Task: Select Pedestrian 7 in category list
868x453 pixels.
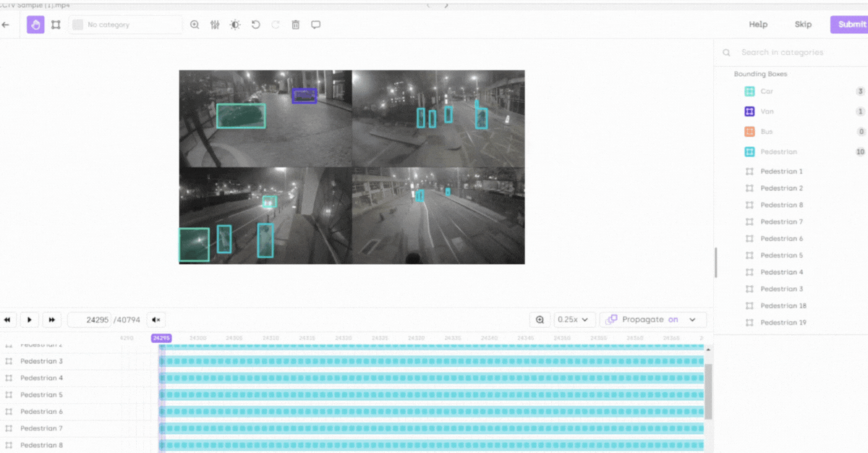Action: (x=781, y=221)
